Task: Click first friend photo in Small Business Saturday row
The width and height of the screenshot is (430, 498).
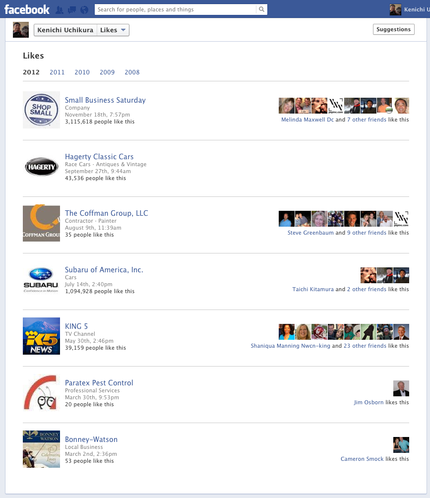Action: [x=287, y=106]
